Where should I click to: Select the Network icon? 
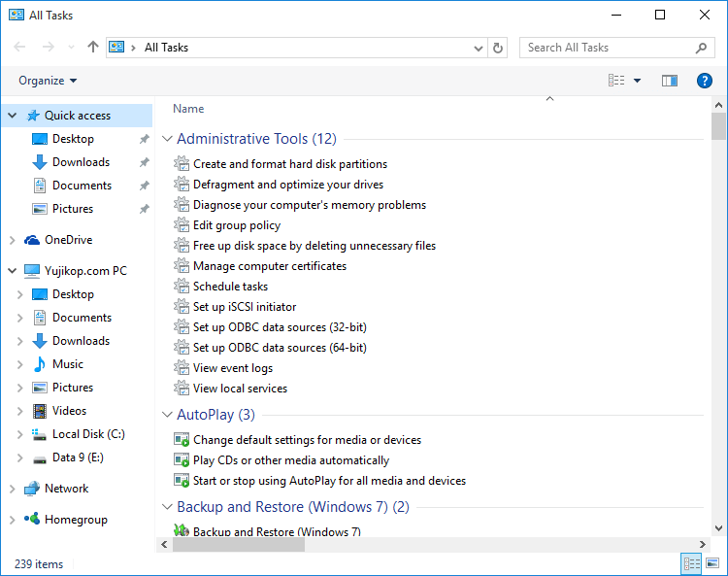tap(32, 489)
